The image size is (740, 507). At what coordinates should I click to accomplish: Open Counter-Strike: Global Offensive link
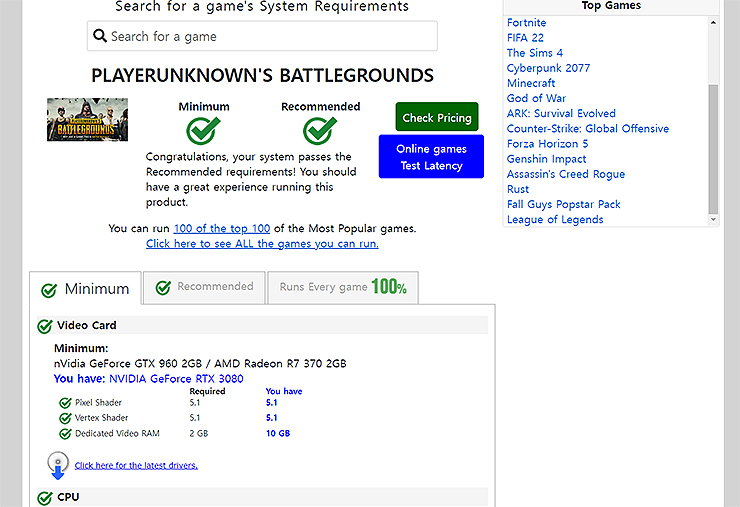click(588, 128)
